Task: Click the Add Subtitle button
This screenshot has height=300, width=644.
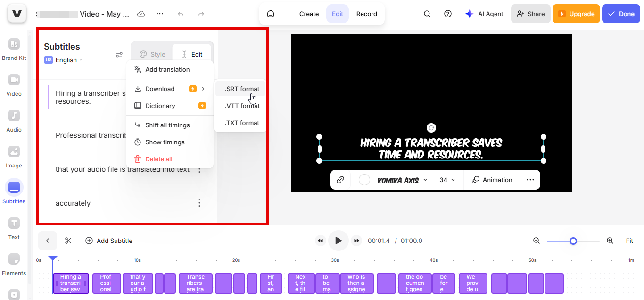Action: click(x=109, y=241)
